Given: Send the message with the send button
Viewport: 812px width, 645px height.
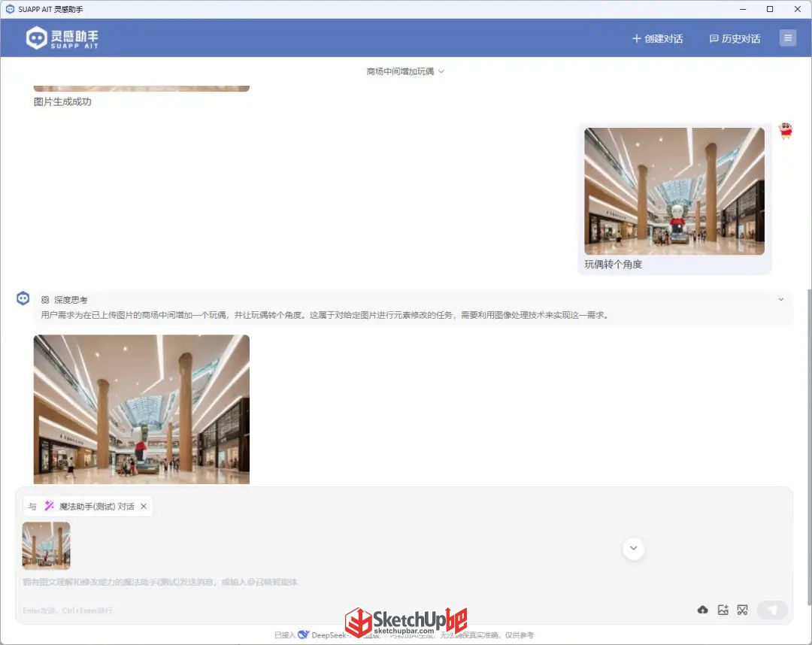Looking at the screenshot, I should tap(772, 610).
